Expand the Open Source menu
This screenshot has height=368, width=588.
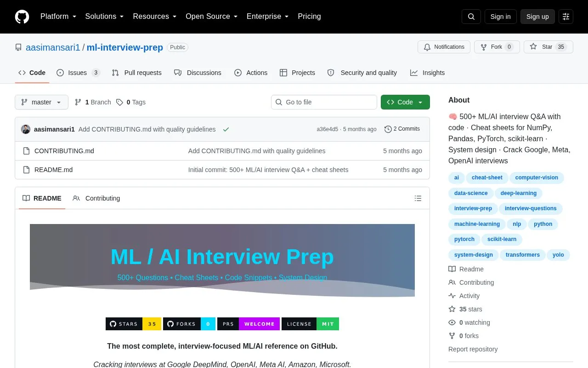pyautogui.click(x=212, y=17)
